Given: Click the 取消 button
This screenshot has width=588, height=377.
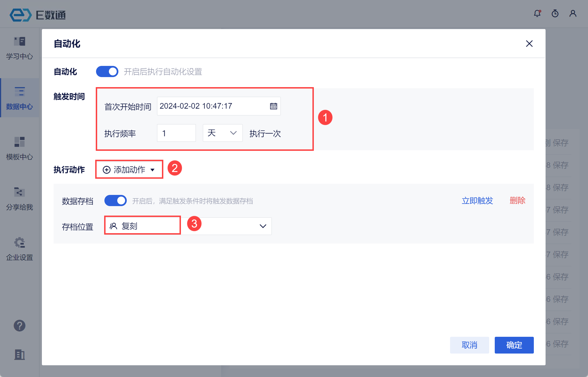Looking at the screenshot, I should (x=469, y=345).
